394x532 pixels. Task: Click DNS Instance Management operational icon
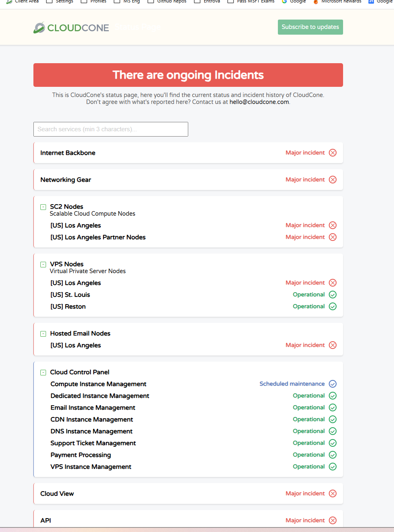[333, 431]
